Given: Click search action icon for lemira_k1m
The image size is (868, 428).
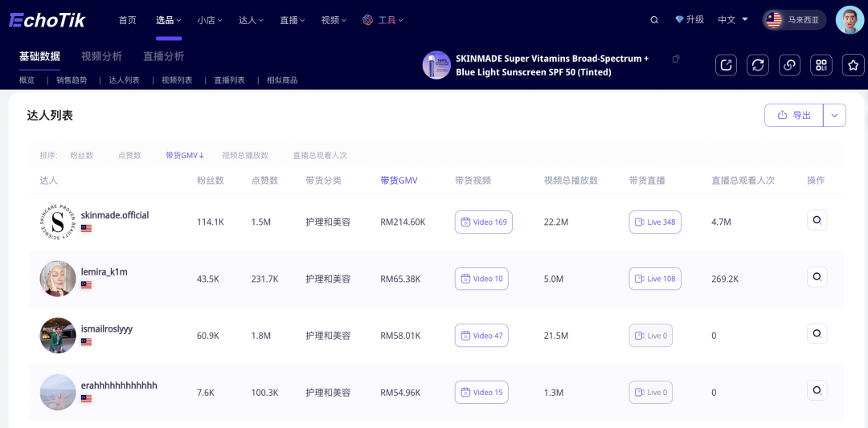Looking at the screenshot, I should (x=817, y=276).
